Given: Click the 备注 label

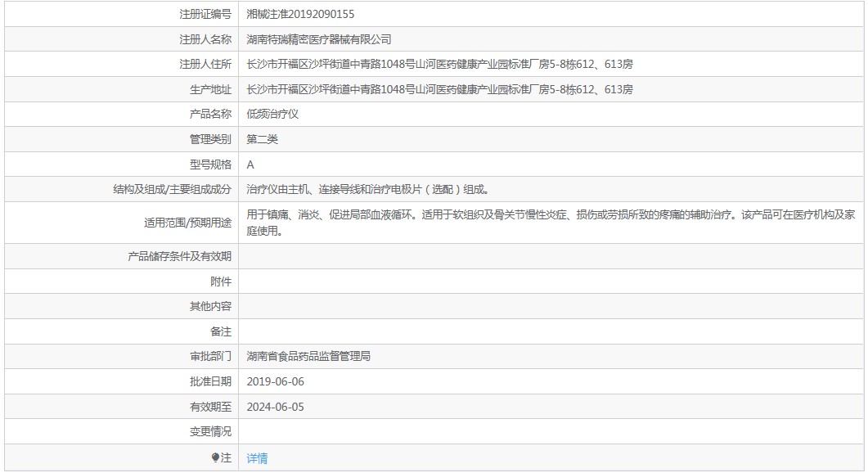Looking at the screenshot, I should (x=221, y=331).
